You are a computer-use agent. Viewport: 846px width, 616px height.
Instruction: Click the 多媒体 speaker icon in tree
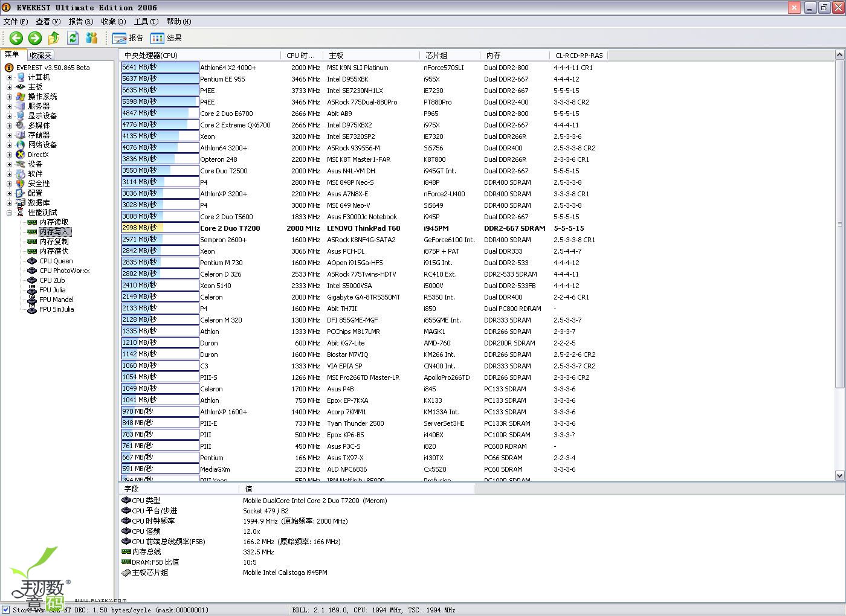point(21,126)
